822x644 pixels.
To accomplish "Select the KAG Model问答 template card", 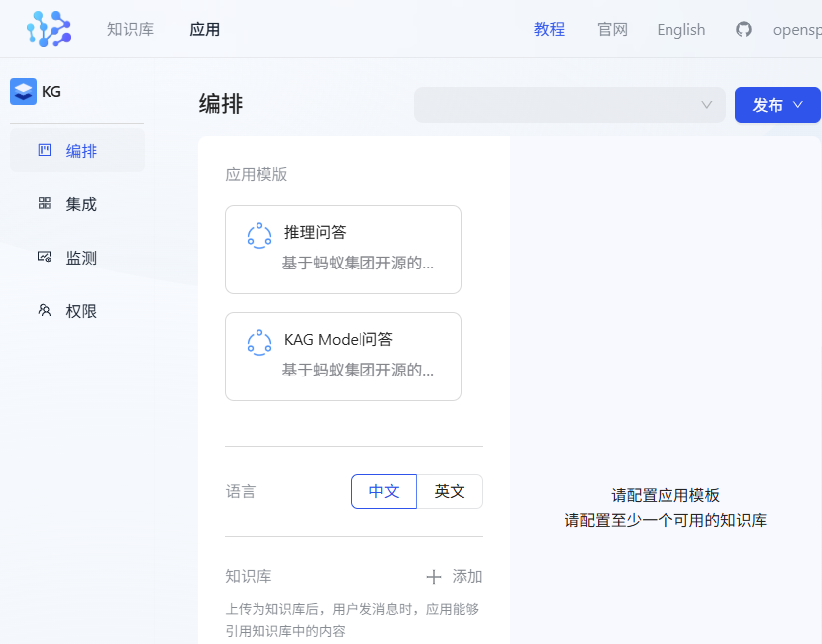I will tap(343, 357).
